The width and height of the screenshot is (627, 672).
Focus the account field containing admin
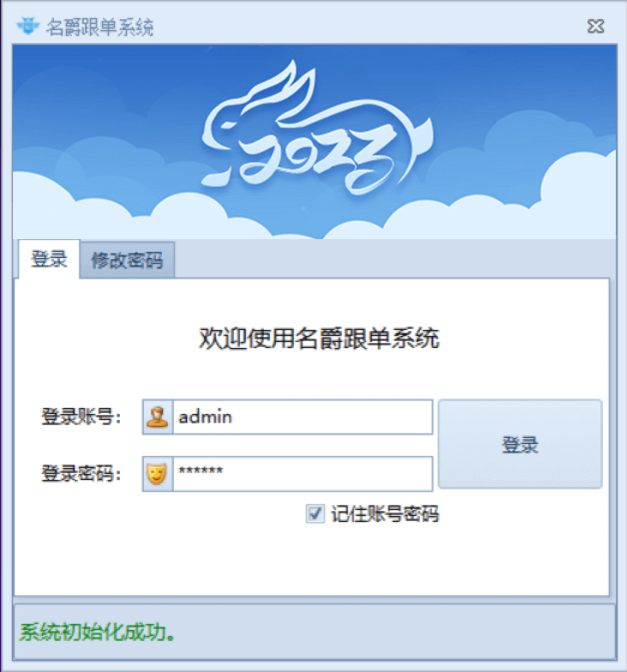pyautogui.click(x=302, y=417)
